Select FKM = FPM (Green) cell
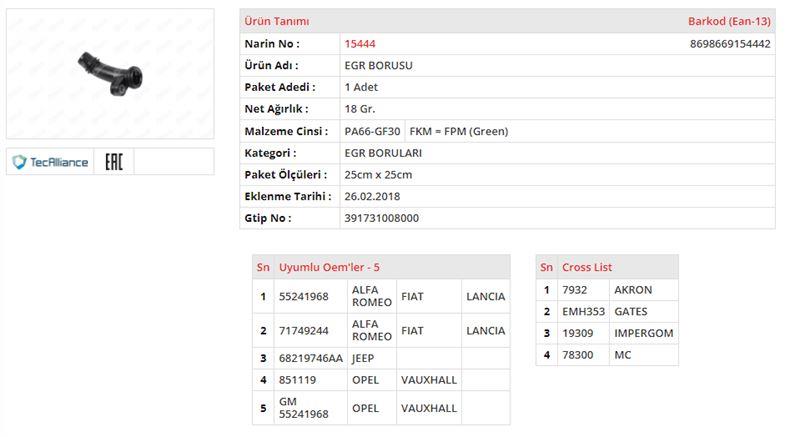 point(459,132)
